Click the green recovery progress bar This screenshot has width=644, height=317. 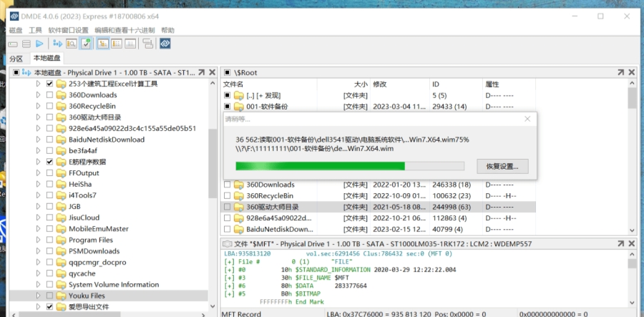pos(349,166)
